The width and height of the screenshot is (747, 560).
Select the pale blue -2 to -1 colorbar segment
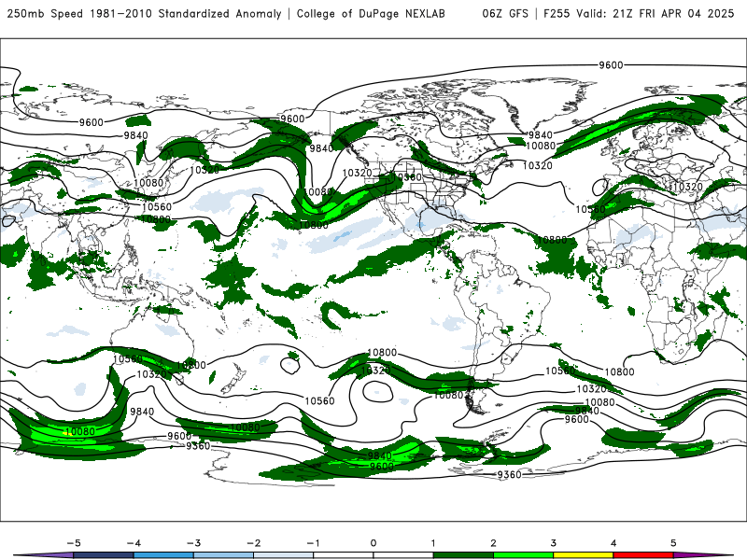(x=284, y=555)
